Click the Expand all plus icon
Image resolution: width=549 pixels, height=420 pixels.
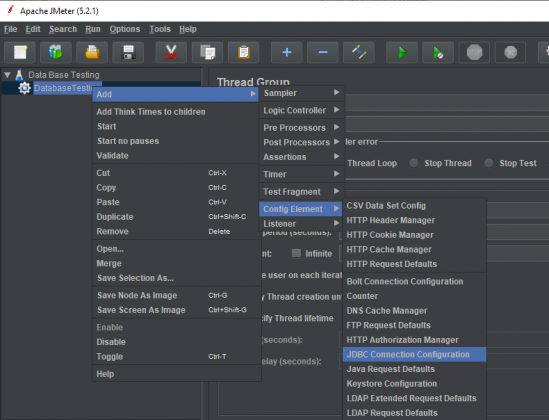click(x=287, y=52)
